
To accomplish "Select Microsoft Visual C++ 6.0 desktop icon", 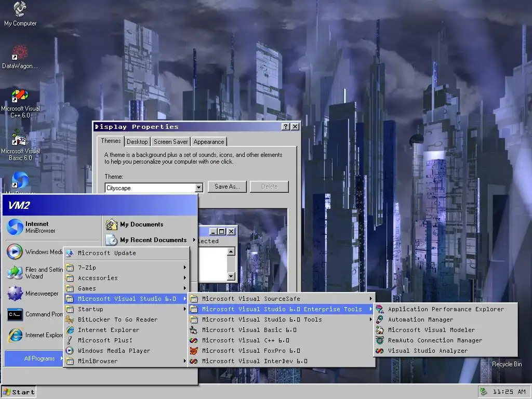I will (x=20, y=103).
